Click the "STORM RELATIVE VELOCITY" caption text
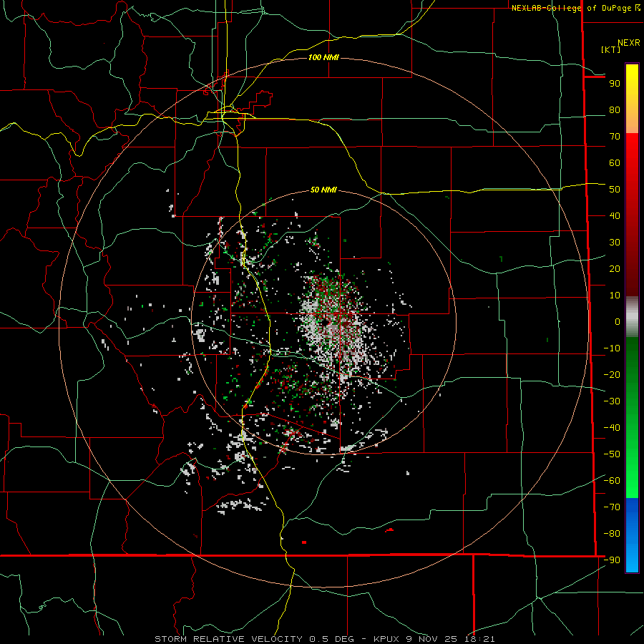The height and width of the screenshot is (644, 644). pos(228,639)
